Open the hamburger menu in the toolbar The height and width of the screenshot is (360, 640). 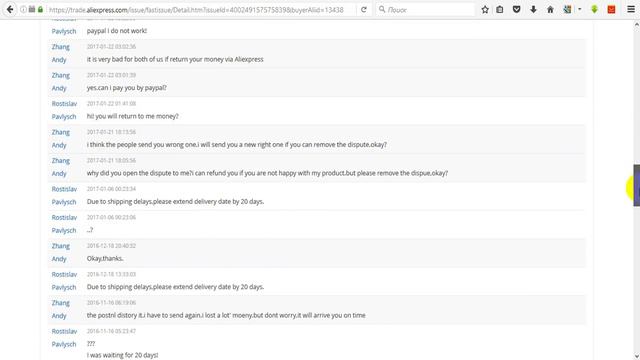coord(631,9)
